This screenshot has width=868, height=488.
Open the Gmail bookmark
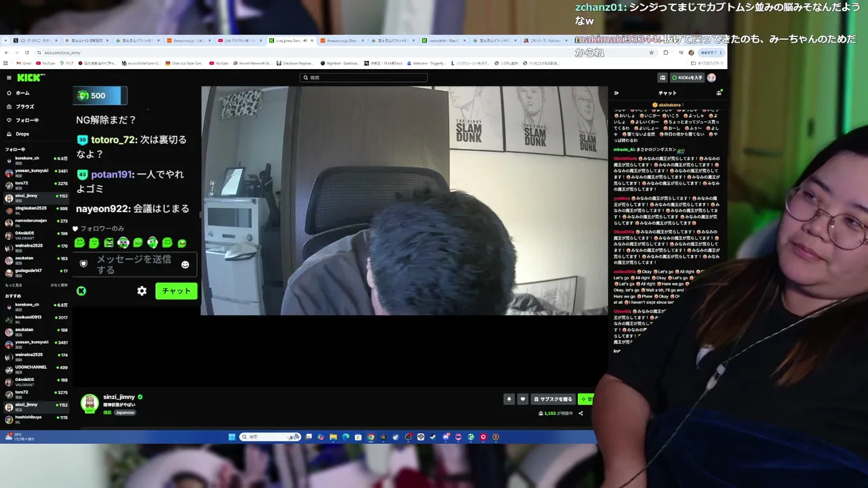pyautogui.click(x=24, y=63)
